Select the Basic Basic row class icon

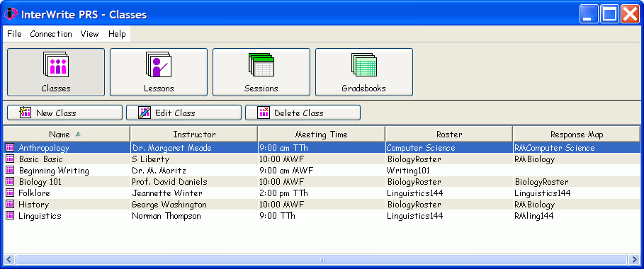(10, 159)
